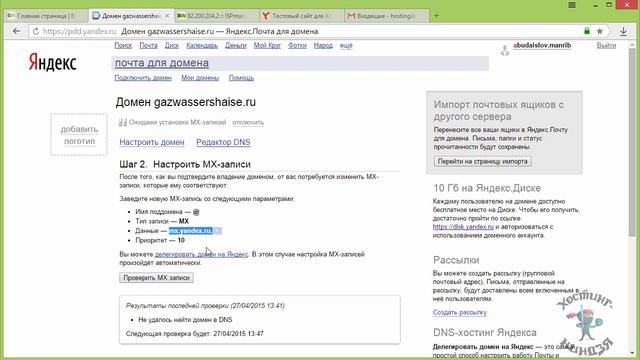The height and width of the screenshot is (360, 640).
Task: Open the Фотки link
Action: pyautogui.click(x=297, y=45)
